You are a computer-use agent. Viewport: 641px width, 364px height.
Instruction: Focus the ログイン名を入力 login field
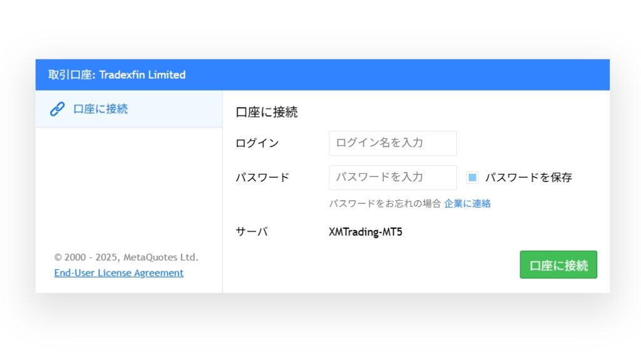392,143
